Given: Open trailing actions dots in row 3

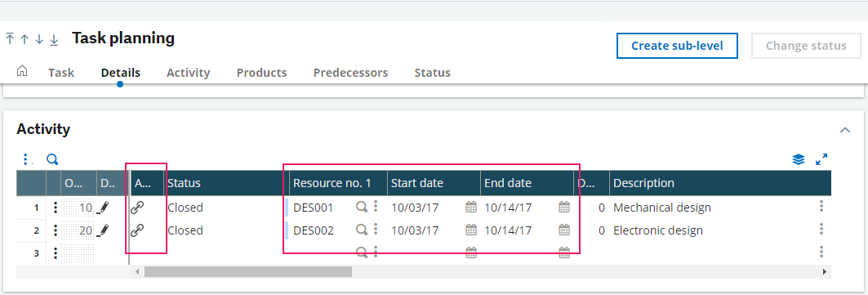Looking at the screenshot, I should (x=821, y=252).
